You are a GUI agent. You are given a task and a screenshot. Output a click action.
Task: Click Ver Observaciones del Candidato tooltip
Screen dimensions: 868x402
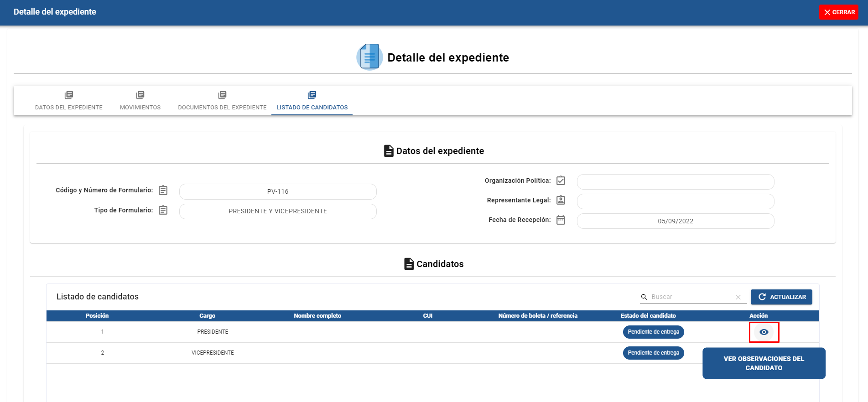764,363
